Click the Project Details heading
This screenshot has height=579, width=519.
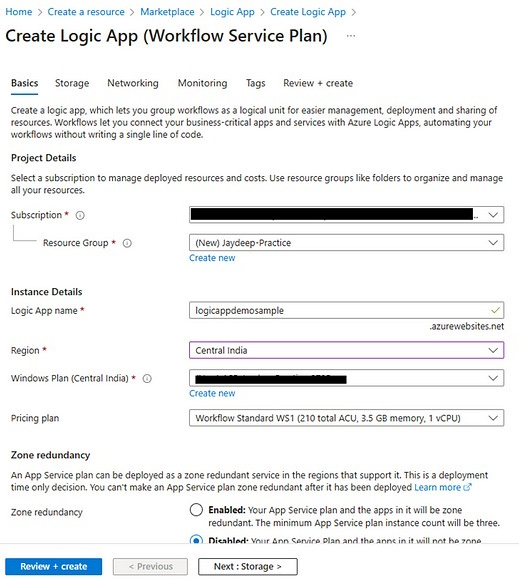click(x=44, y=158)
